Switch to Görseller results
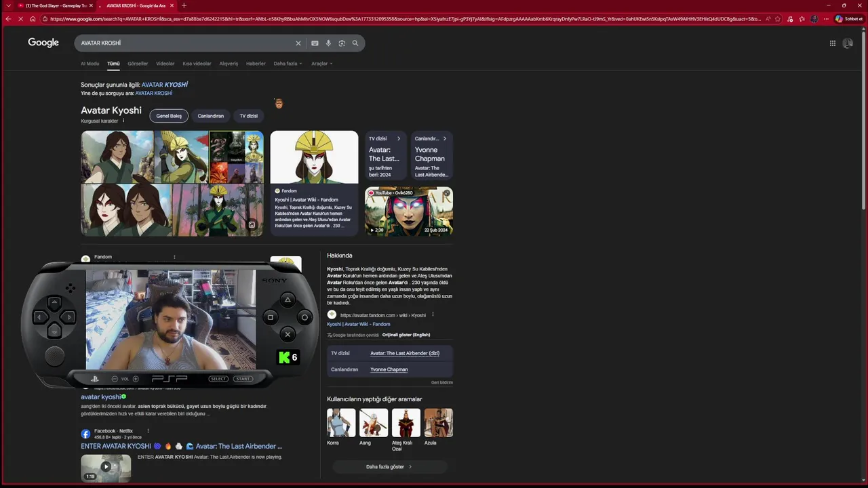Image resolution: width=868 pixels, height=488 pixels. click(x=138, y=64)
